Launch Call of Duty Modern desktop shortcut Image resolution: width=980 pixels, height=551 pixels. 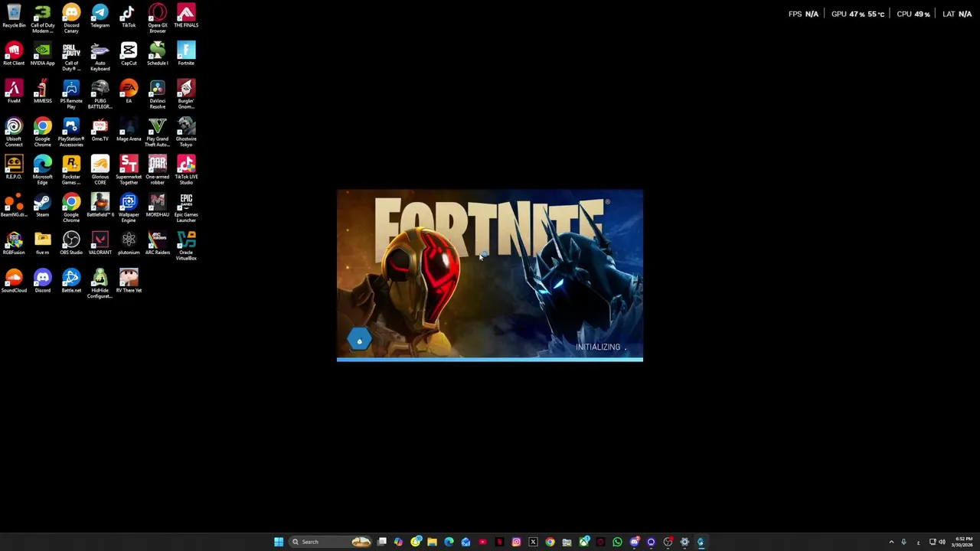pyautogui.click(x=42, y=19)
